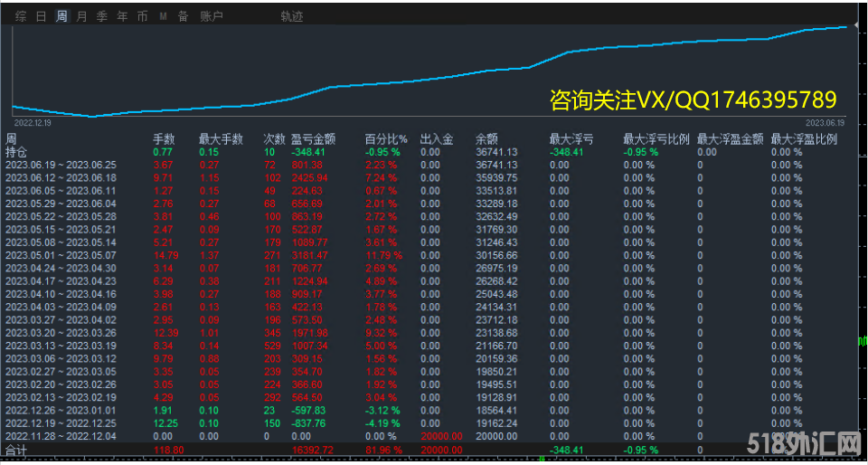
Task: Click the M tab icon
Action: click(163, 16)
